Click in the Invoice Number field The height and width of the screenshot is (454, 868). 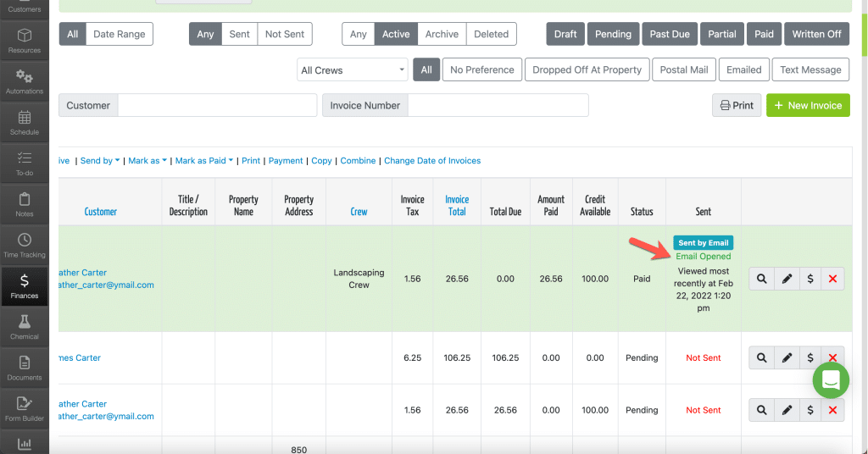click(x=498, y=105)
